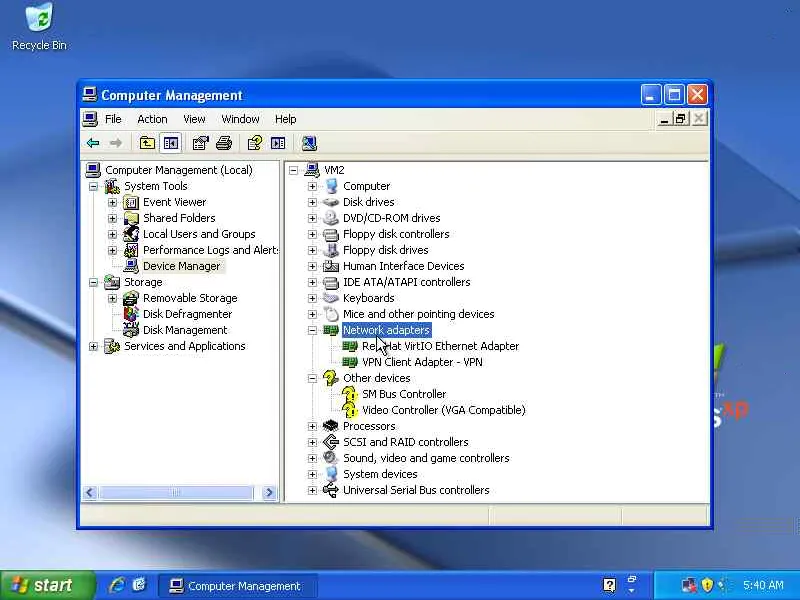This screenshot has height=600, width=800.
Task: Select Computer Management (Local) root
Action: tap(179, 170)
